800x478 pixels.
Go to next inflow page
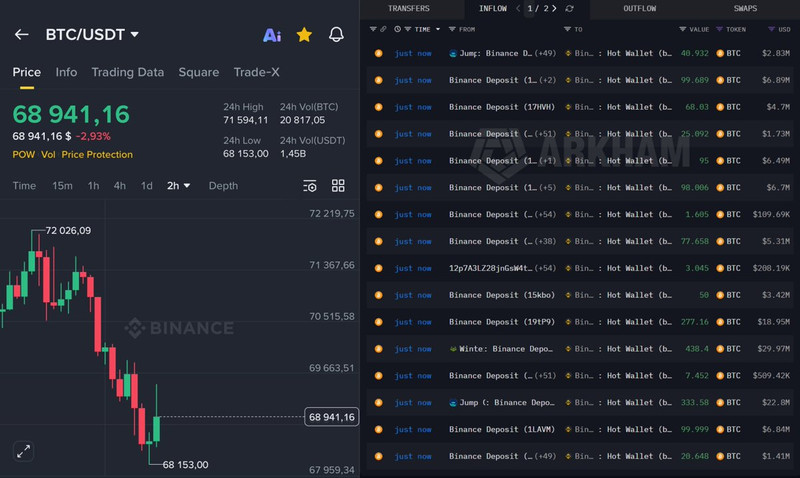[x=553, y=9]
